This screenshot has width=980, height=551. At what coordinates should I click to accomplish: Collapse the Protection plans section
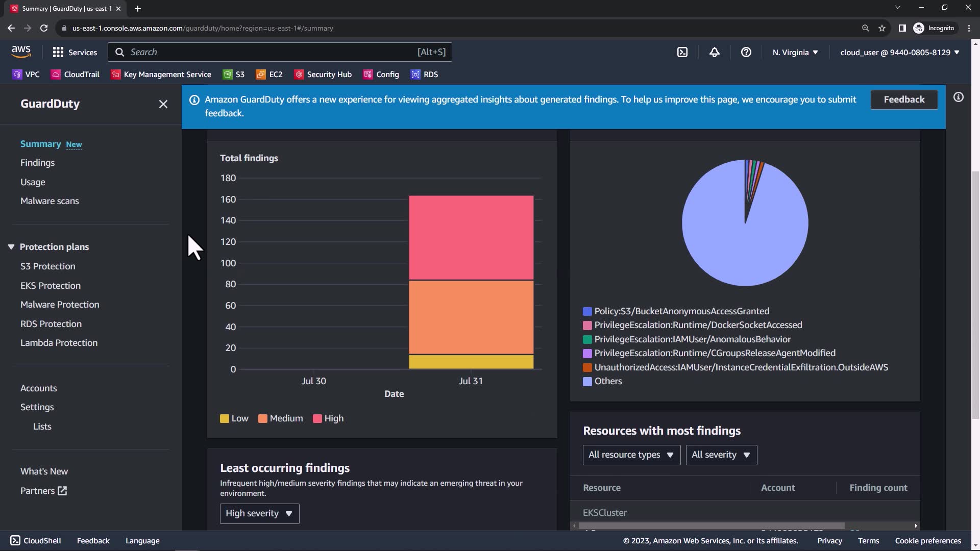pyautogui.click(x=11, y=247)
